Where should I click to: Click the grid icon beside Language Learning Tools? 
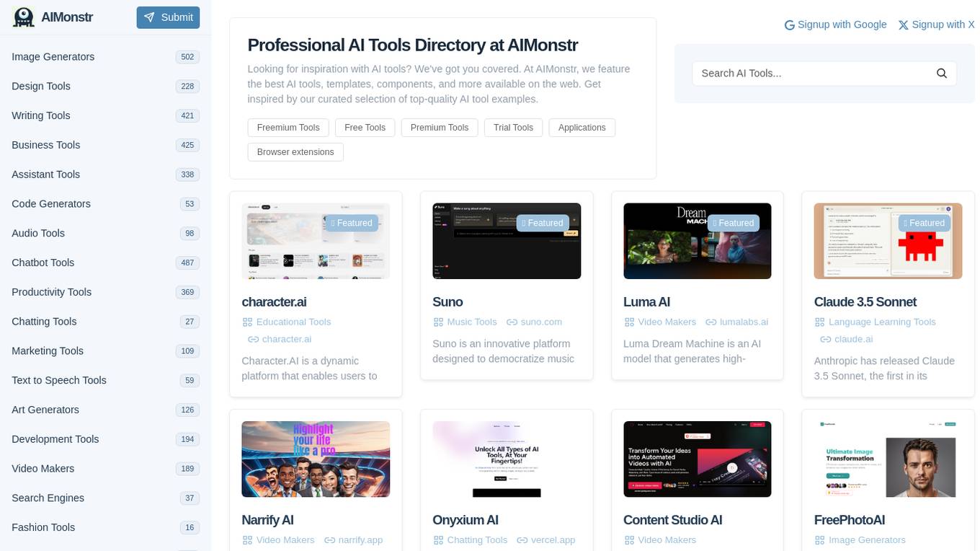click(x=819, y=322)
